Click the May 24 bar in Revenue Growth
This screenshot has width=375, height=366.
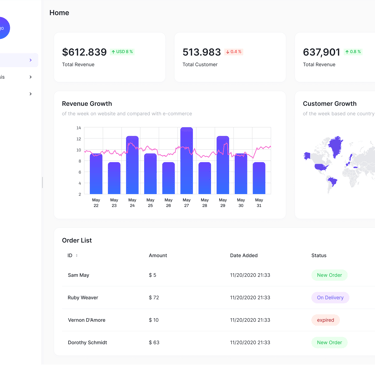point(132,165)
